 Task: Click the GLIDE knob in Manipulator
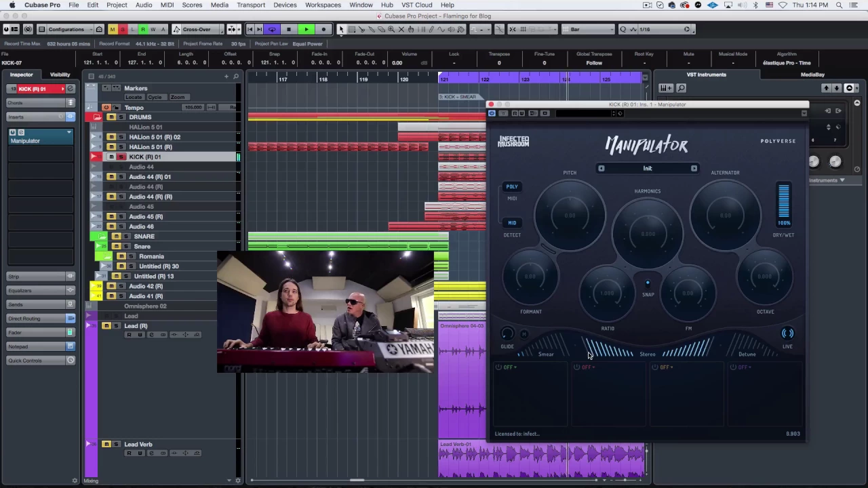coord(507,333)
